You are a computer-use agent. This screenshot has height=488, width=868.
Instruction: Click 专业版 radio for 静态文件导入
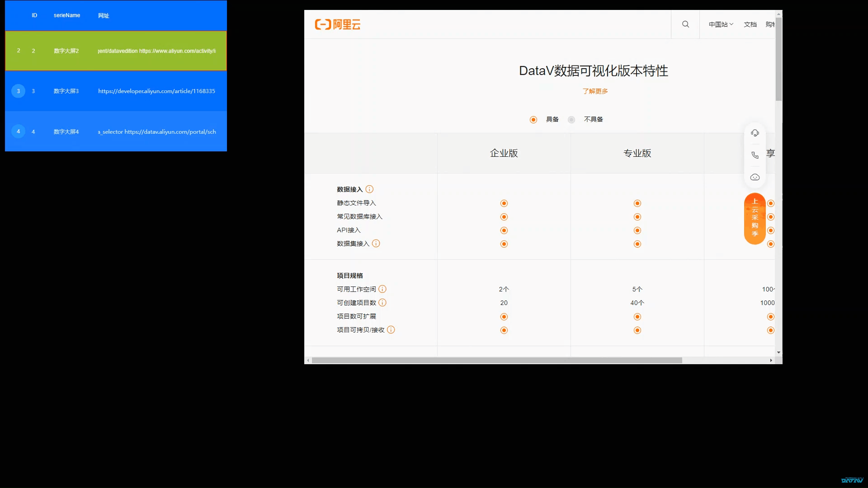[637, 203]
